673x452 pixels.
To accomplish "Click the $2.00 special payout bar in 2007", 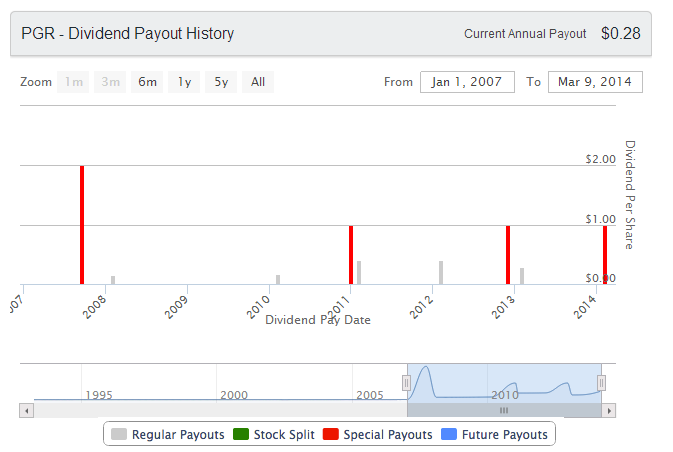I will pyautogui.click(x=82, y=225).
